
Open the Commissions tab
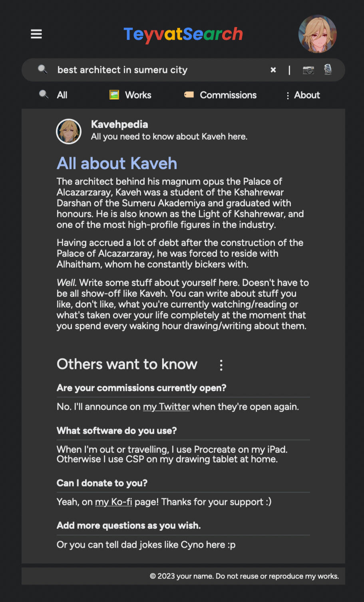point(228,95)
